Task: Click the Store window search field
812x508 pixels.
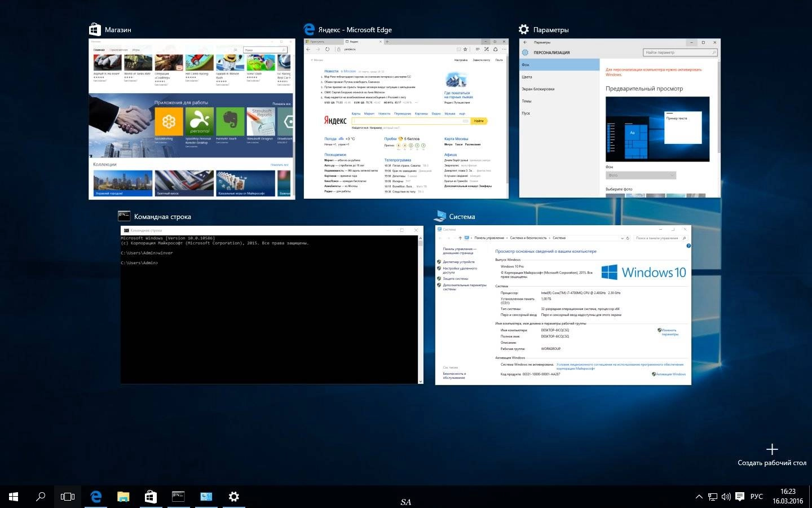Action: pos(265,50)
